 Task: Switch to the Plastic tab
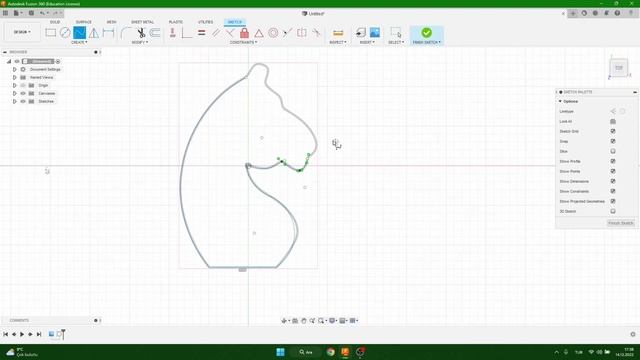(176, 22)
